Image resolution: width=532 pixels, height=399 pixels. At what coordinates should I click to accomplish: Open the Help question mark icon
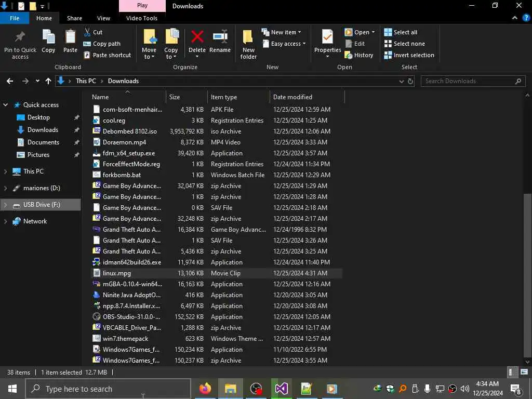coord(526,18)
